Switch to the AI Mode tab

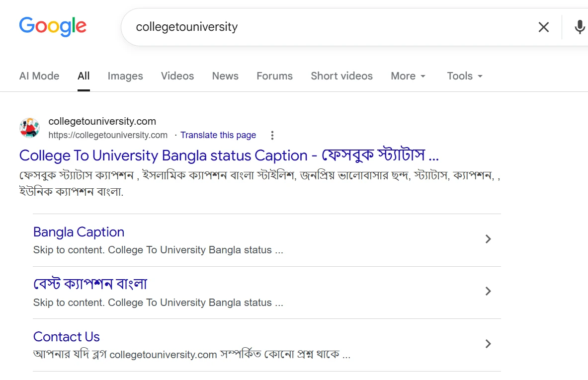(39, 76)
